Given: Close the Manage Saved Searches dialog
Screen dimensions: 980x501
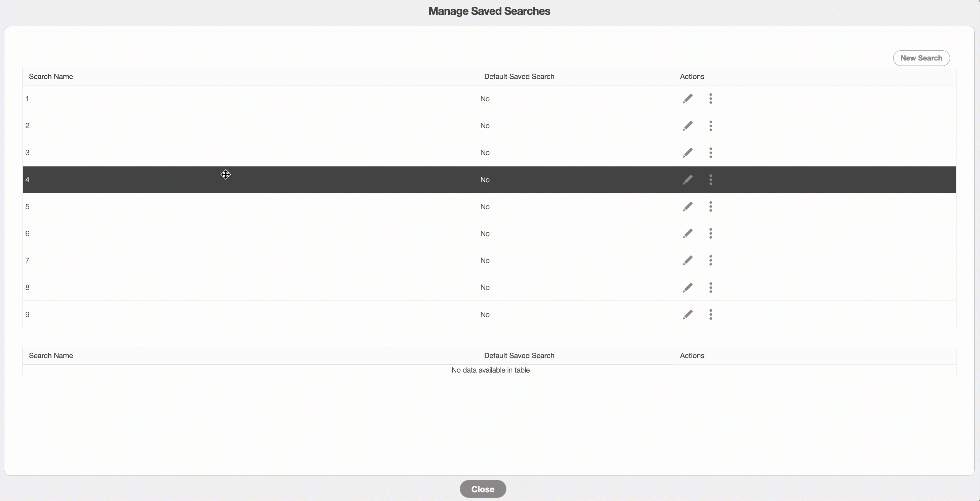Looking at the screenshot, I should point(482,489).
